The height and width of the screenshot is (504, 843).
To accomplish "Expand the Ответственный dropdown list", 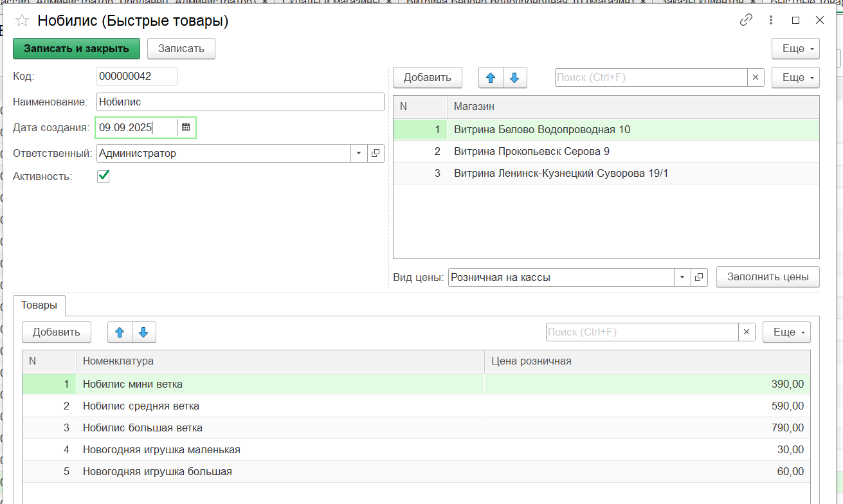I will click(x=359, y=154).
